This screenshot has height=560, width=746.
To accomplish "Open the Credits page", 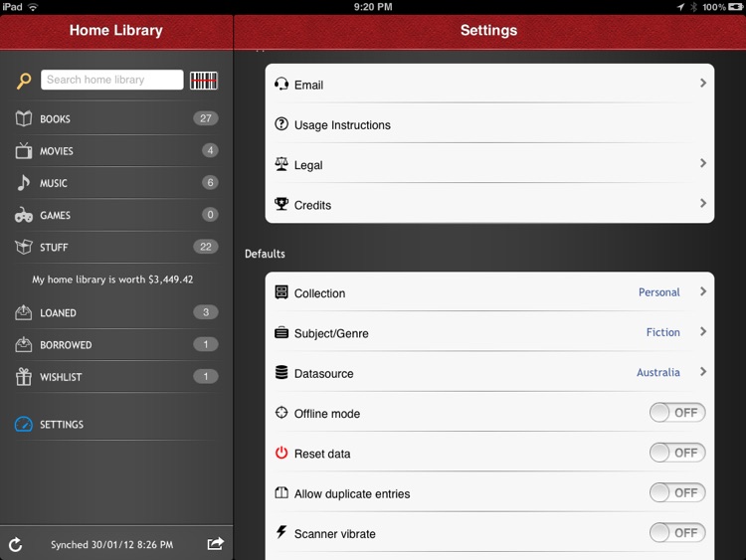I will coord(489,204).
